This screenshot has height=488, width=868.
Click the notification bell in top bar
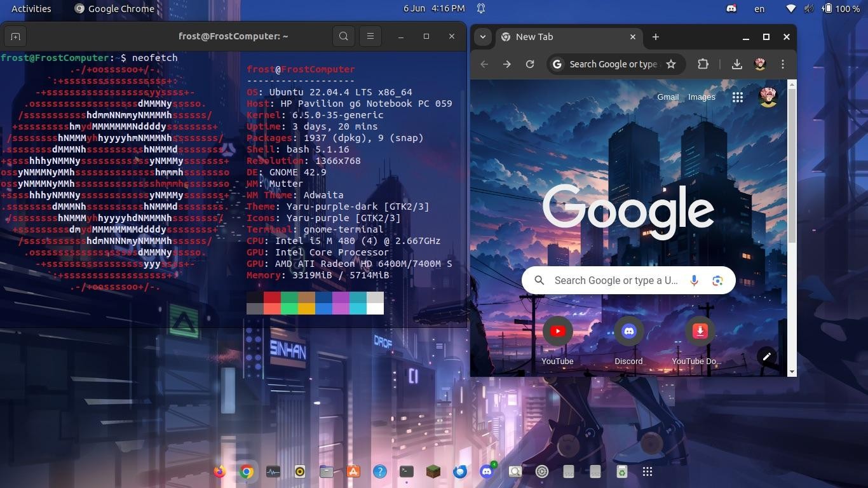tap(481, 8)
